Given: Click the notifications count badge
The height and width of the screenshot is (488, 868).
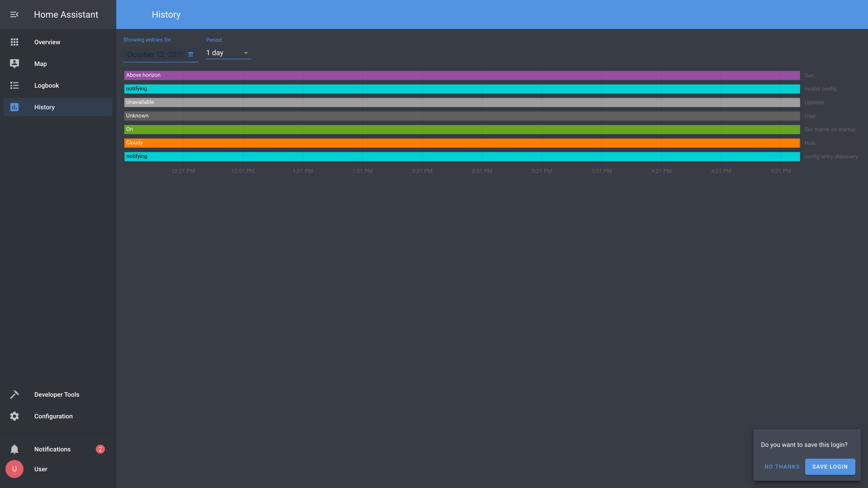Looking at the screenshot, I should tap(100, 449).
